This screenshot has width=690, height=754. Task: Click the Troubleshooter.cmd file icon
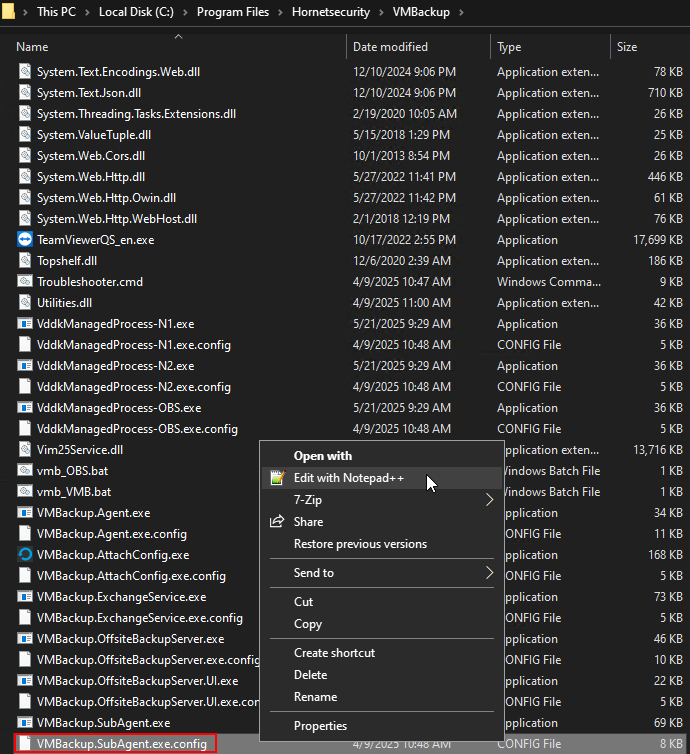(x=25, y=281)
